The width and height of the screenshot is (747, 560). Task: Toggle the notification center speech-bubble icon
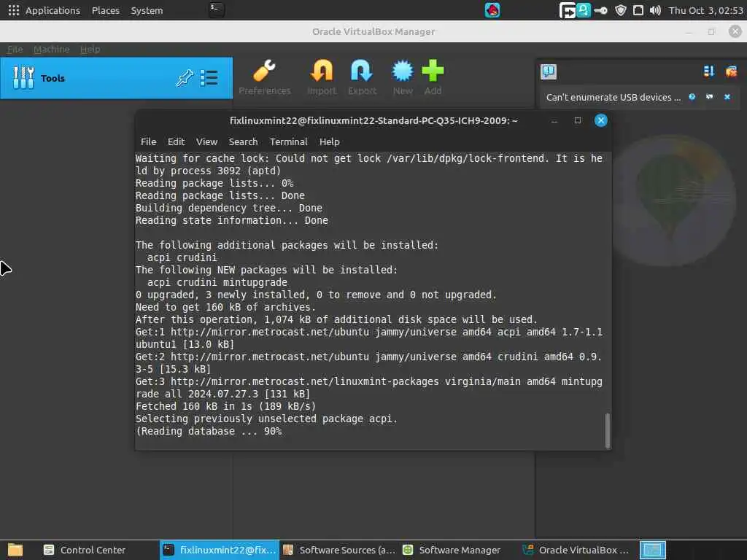coord(549,72)
